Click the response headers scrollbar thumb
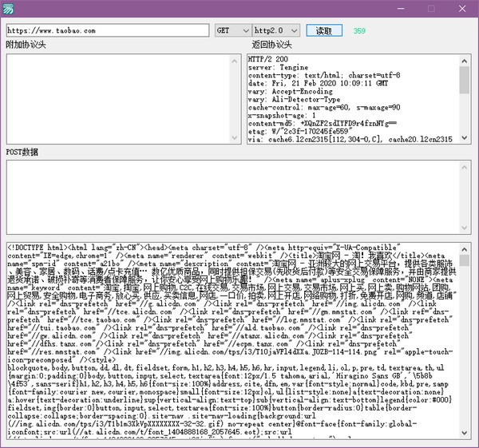 [464, 78]
